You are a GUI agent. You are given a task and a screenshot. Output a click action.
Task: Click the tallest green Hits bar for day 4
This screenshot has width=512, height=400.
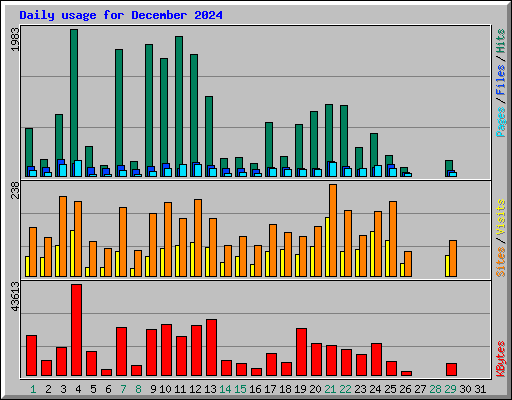(74, 103)
